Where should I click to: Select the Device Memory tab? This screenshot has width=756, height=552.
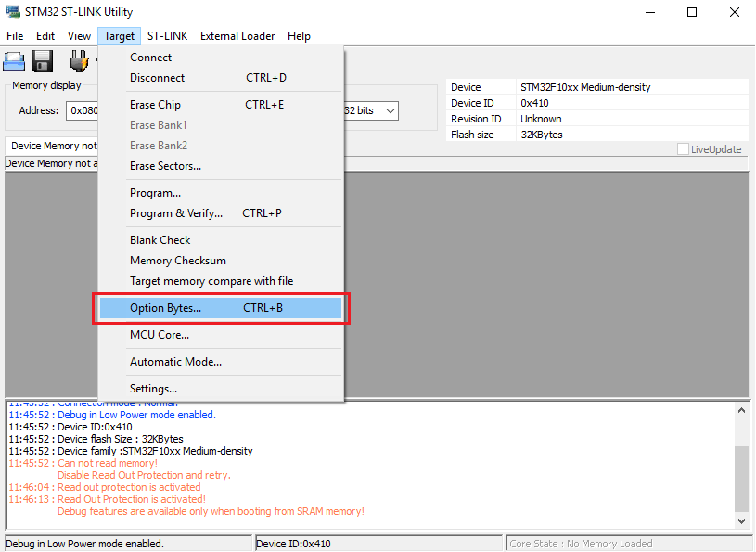pos(52,146)
